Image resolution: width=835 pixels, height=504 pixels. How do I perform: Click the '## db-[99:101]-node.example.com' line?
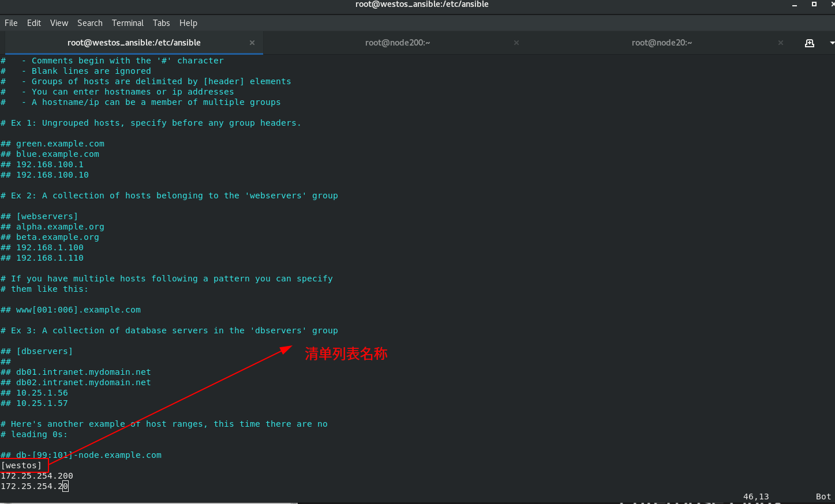[x=81, y=455]
